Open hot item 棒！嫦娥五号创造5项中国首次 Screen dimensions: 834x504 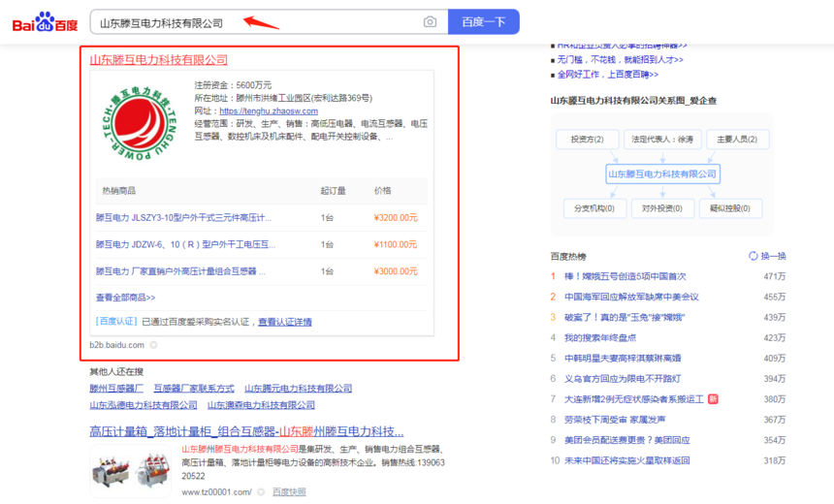[x=625, y=276]
